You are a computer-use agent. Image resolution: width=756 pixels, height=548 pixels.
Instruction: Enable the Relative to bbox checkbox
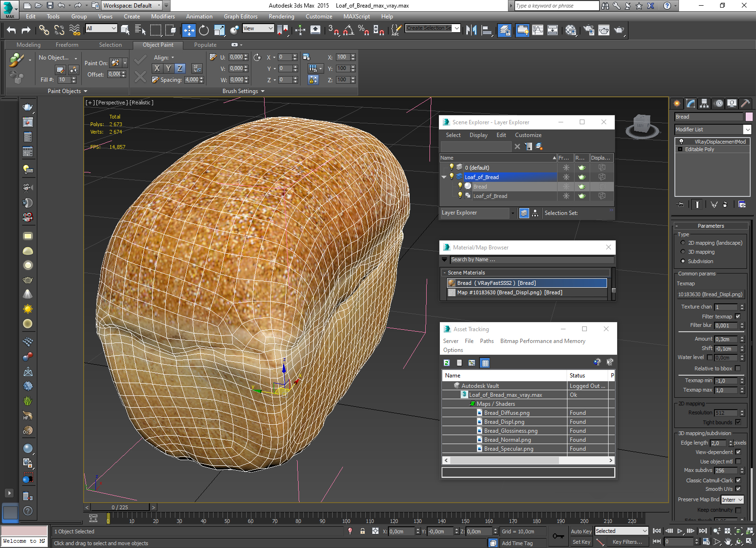(x=738, y=368)
